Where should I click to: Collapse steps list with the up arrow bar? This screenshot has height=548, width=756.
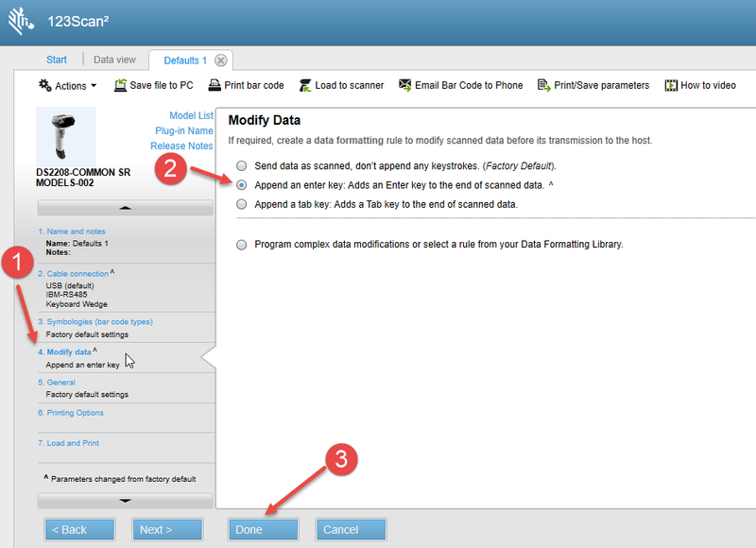point(126,208)
